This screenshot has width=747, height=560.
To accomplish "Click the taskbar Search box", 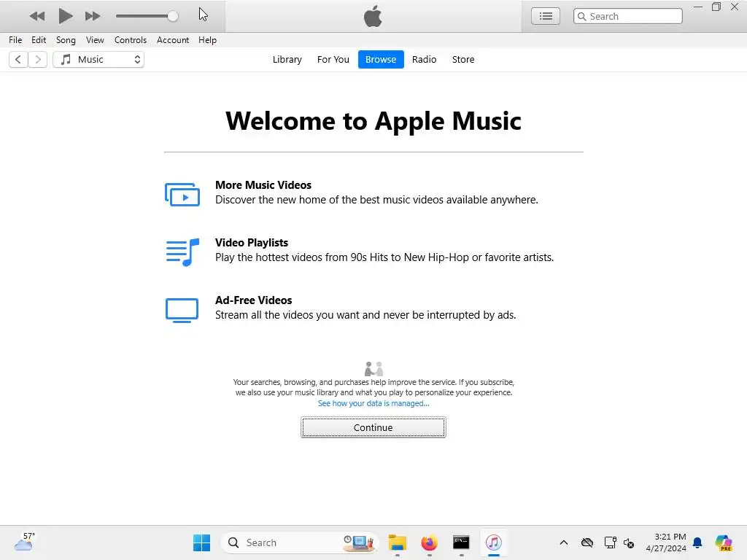I will pyautogui.click(x=300, y=542).
